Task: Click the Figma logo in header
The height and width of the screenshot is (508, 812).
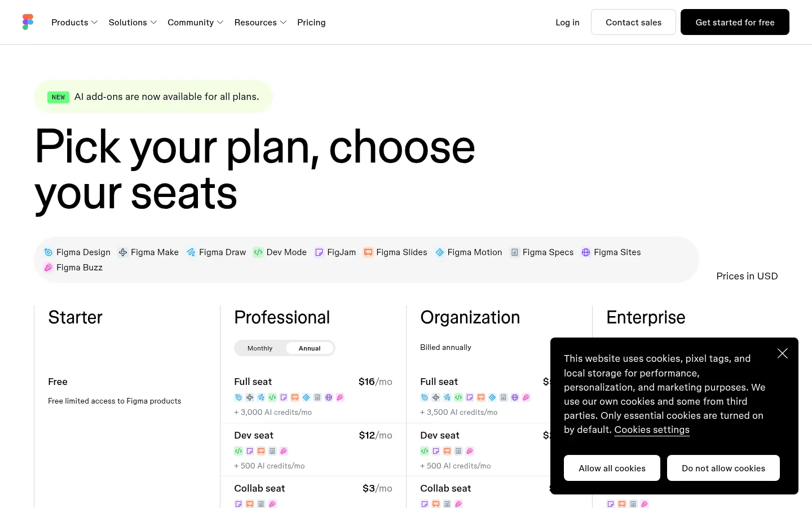Action: [x=28, y=22]
